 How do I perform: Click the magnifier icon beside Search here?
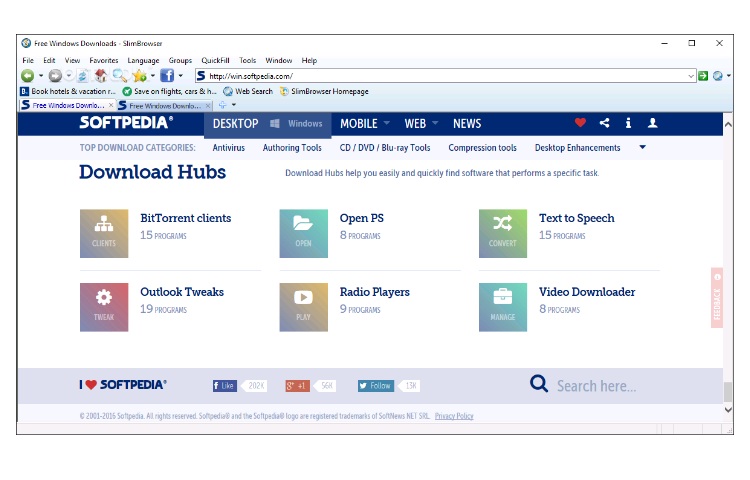[x=539, y=383]
